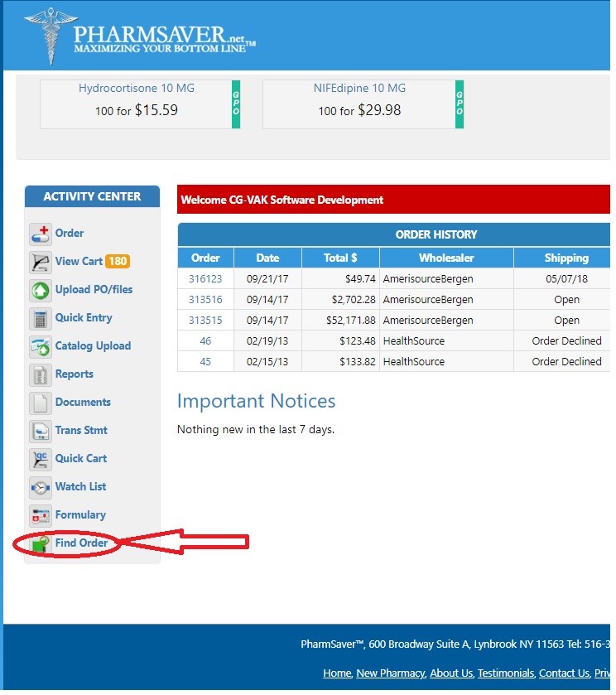The image size is (616, 695).
Task: Click the Order column header
Action: [205, 258]
